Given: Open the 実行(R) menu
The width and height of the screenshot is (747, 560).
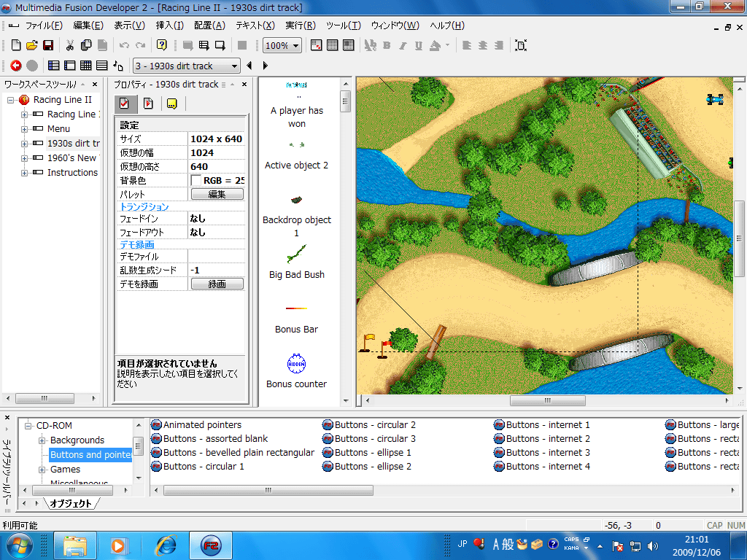Looking at the screenshot, I should pyautogui.click(x=300, y=26).
